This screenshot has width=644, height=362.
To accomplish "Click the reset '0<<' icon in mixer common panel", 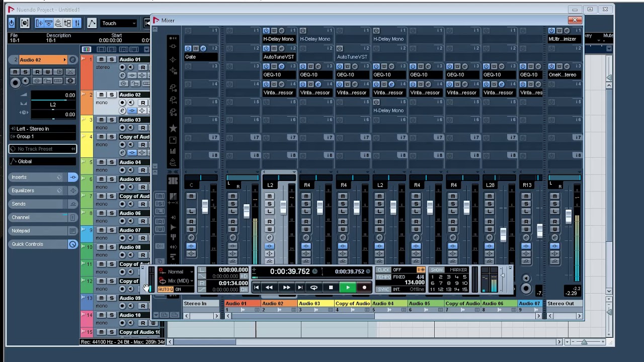I will click(160, 246).
